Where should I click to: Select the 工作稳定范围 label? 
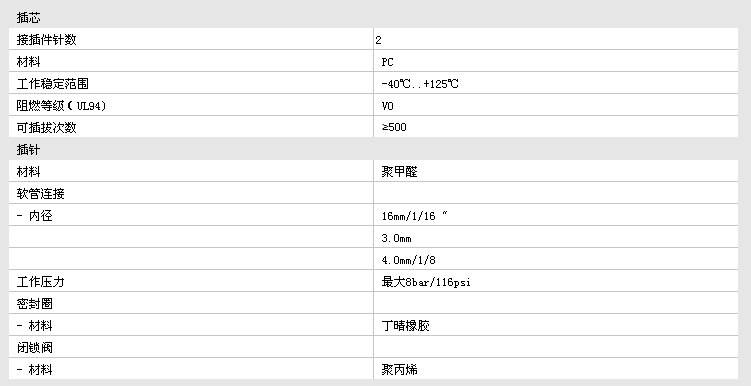pos(53,84)
